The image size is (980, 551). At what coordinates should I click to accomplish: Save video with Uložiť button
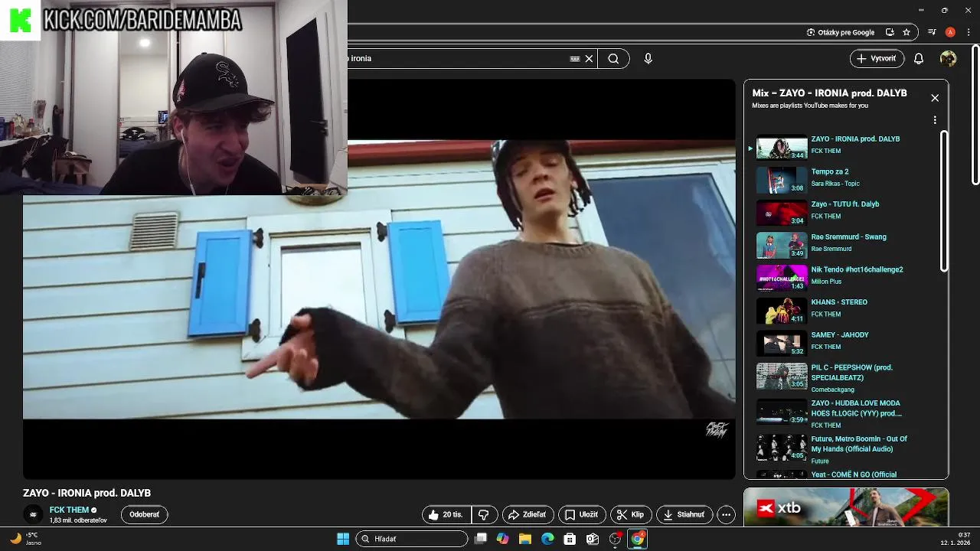click(582, 515)
